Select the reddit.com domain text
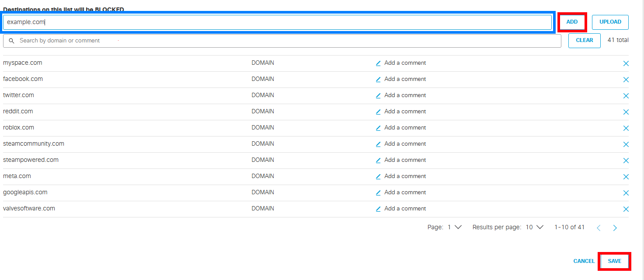Image resolution: width=644 pixels, height=280 pixels. pos(18,112)
